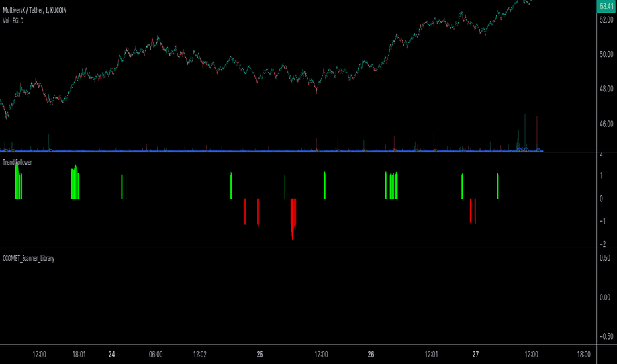Screen dimensions: 617x364
Task: Click the 46.00 price axis label
Action: pyautogui.click(x=606, y=124)
